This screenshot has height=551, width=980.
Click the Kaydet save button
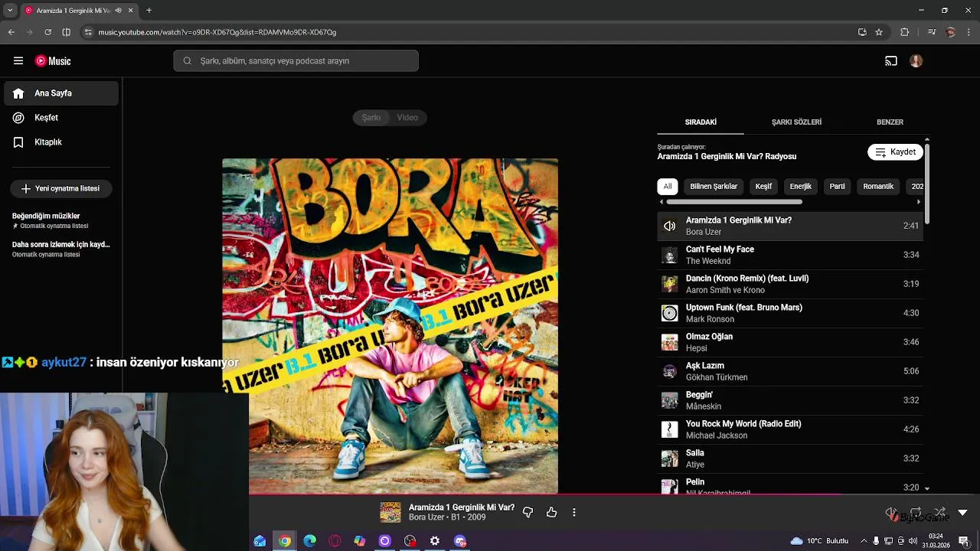895,152
